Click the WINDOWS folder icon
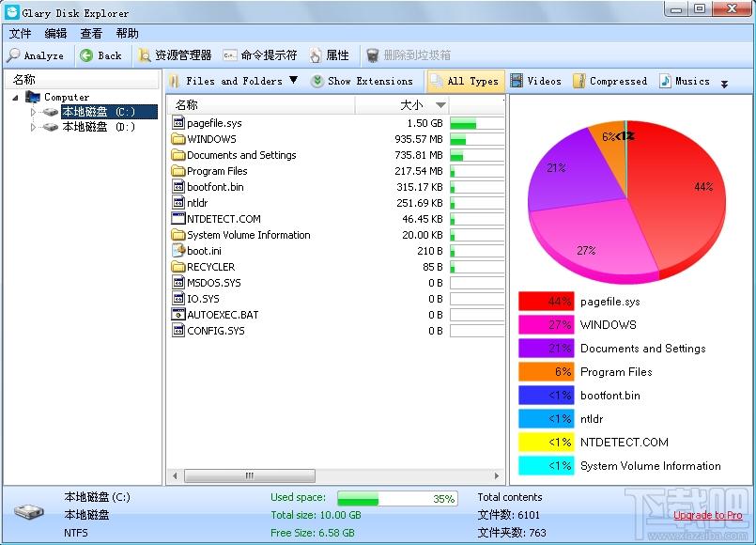The height and width of the screenshot is (545, 756). [x=178, y=139]
